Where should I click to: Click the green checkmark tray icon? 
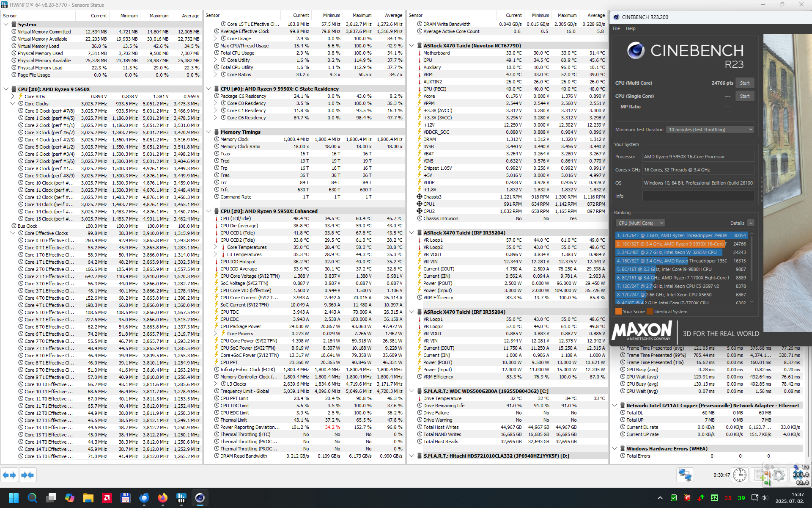[674, 498]
